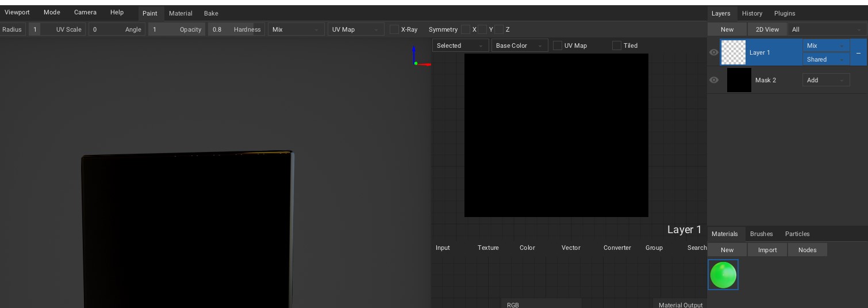Select the Mask 2 name label
Image resolution: width=868 pixels, height=308 pixels.
point(766,80)
